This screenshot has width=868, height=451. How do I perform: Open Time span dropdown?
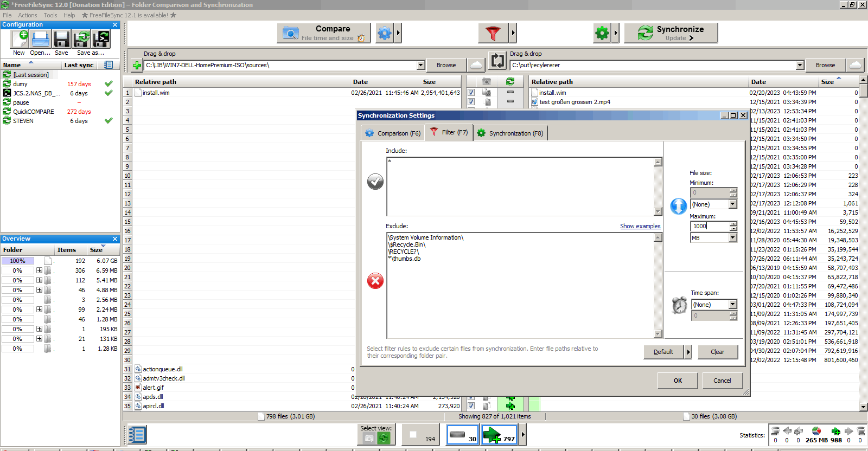pos(732,305)
